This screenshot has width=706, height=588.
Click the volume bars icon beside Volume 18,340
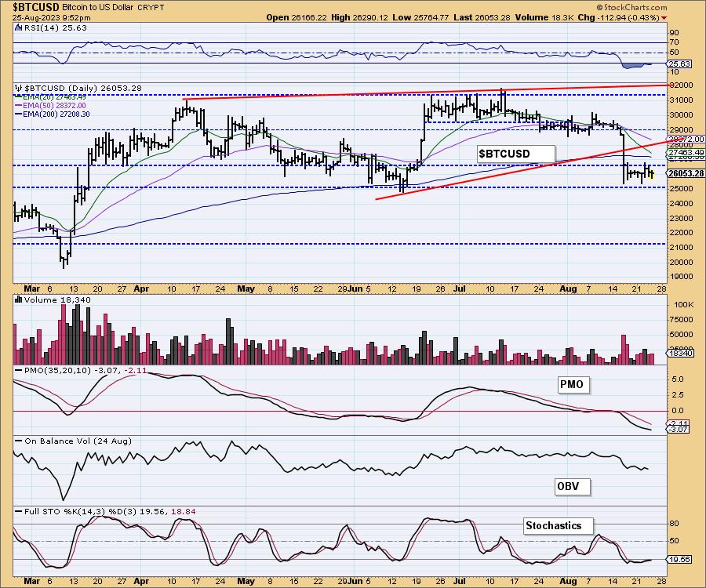click(x=19, y=299)
